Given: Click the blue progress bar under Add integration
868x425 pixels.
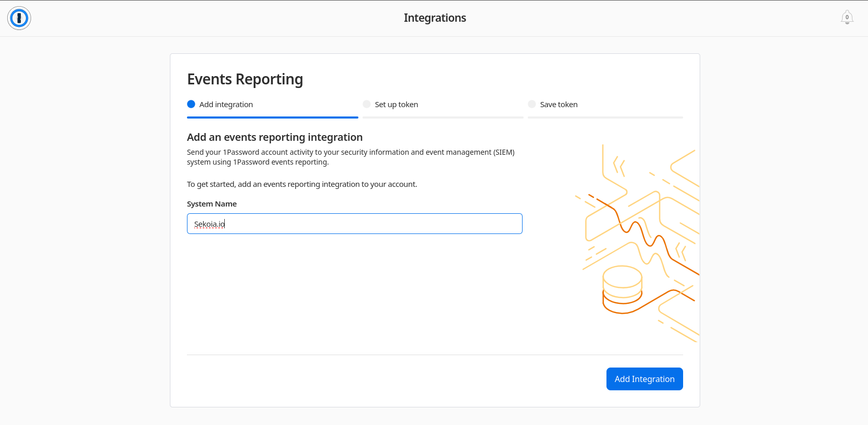Looking at the screenshot, I should coord(272,118).
